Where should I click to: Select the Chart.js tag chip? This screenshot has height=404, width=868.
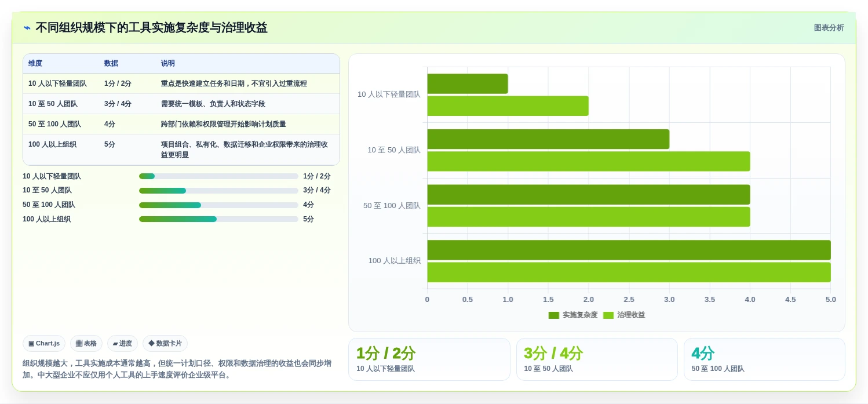coord(44,344)
